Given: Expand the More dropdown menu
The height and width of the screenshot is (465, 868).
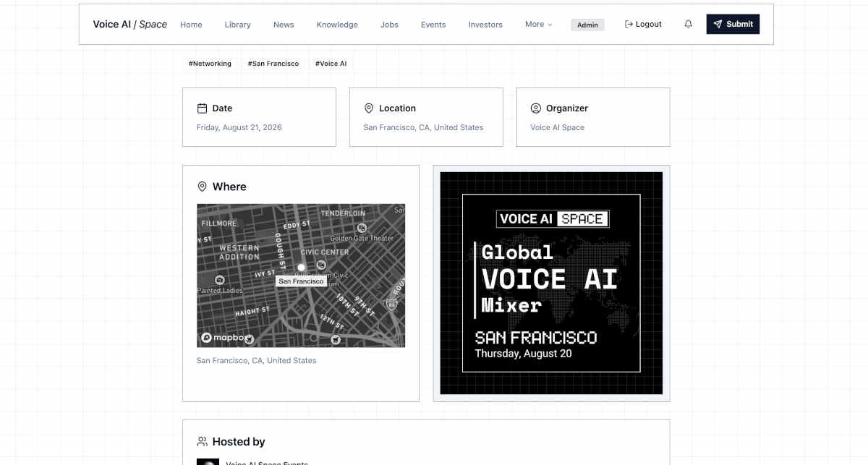Looking at the screenshot, I should pyautogui.click(x=538, y=24).
